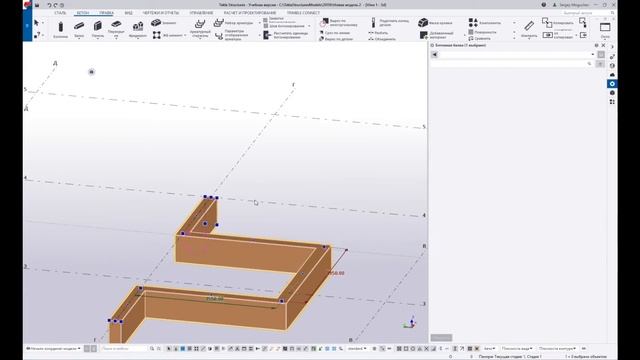Click the Added material icon
This screenshot has width=640, height=360.
pos(423,35)
